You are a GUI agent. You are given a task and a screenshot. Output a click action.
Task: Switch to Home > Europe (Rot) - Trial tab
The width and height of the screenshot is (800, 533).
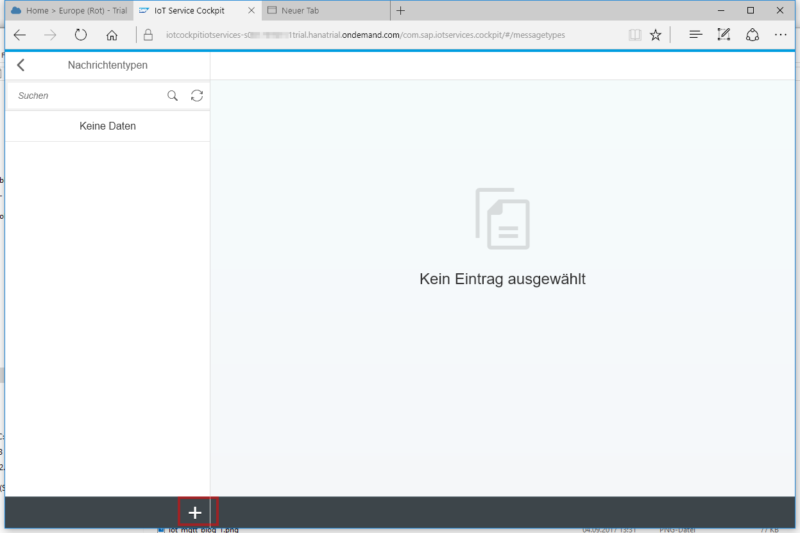click(x=69, y=10)
